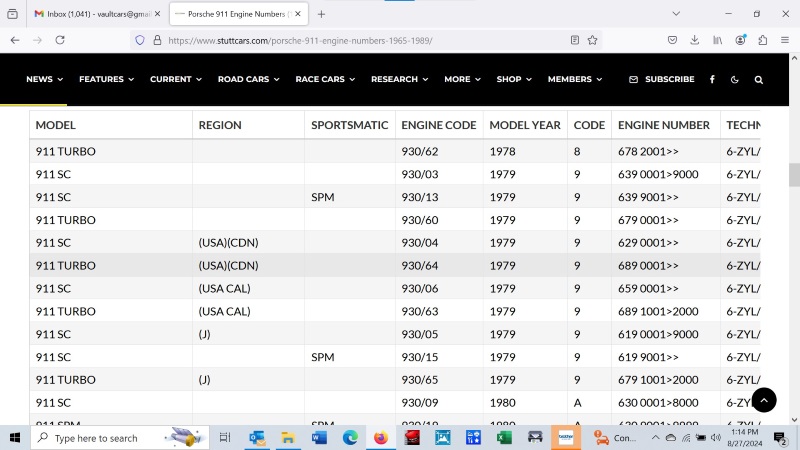Screen dimensions: 800x450
Task: Toggle reader view icon in address bar
Action: tap(575, 40)
